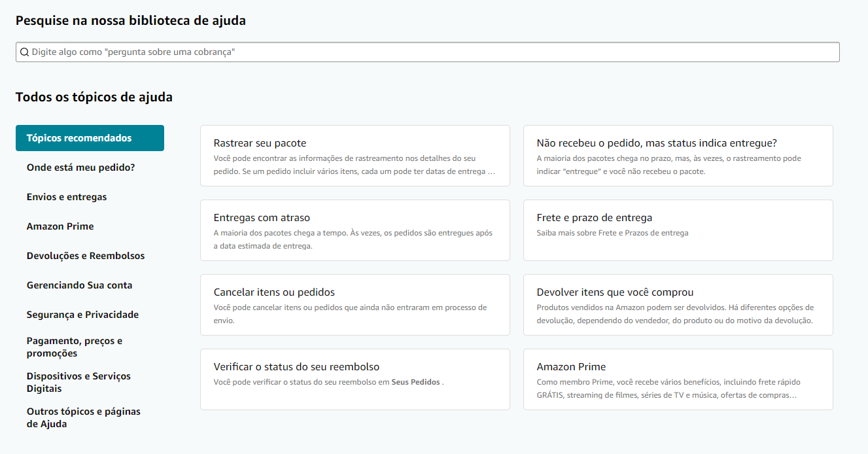Open Devolver itens que você comprou card
868x454 pixels.
(678, 305)
